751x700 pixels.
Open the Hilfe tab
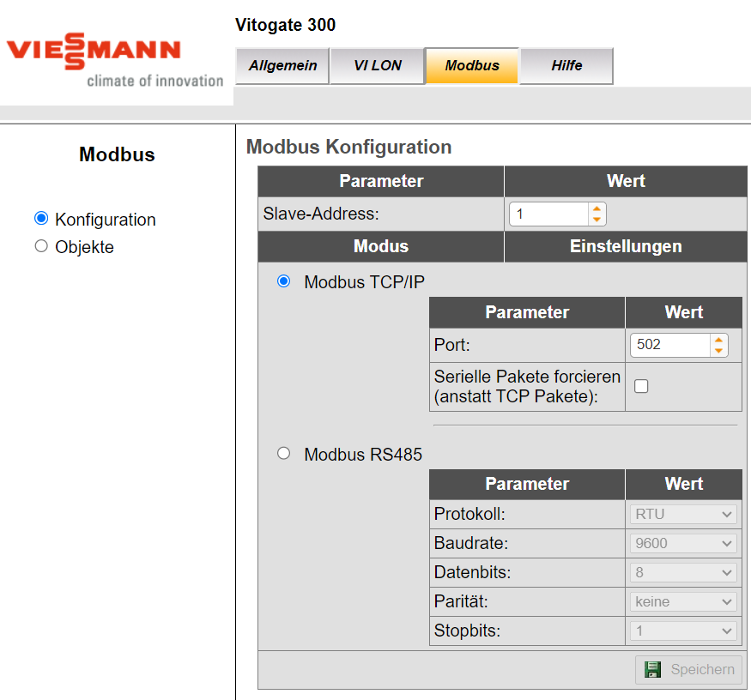566,65
